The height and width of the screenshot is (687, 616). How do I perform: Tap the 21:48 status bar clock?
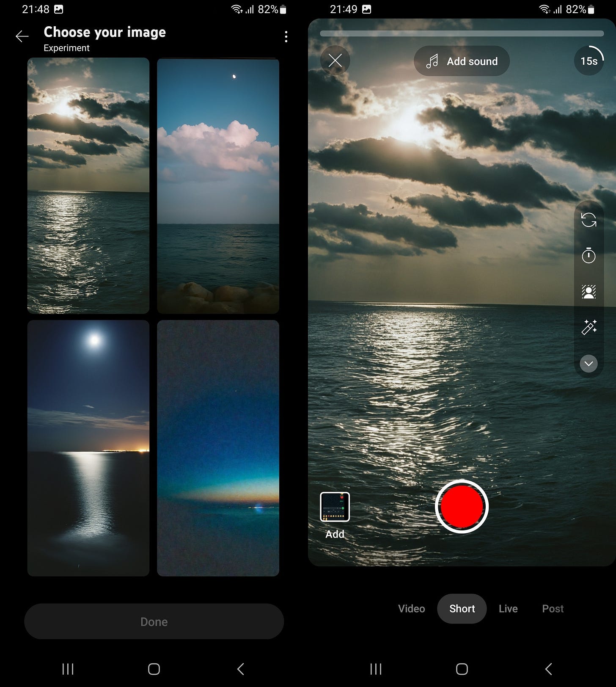click(36, 9)
